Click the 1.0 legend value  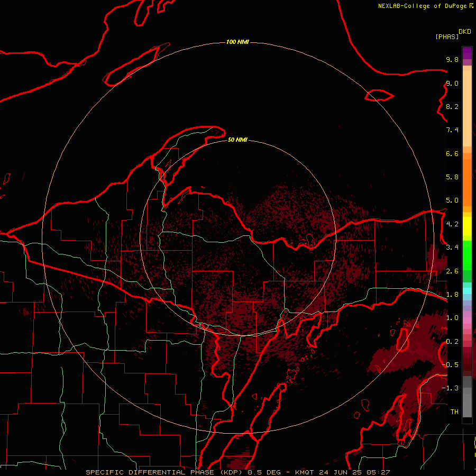point(452,318)
